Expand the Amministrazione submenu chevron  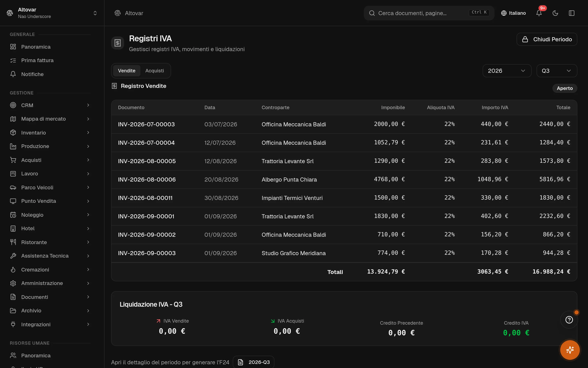coord(88,283)
